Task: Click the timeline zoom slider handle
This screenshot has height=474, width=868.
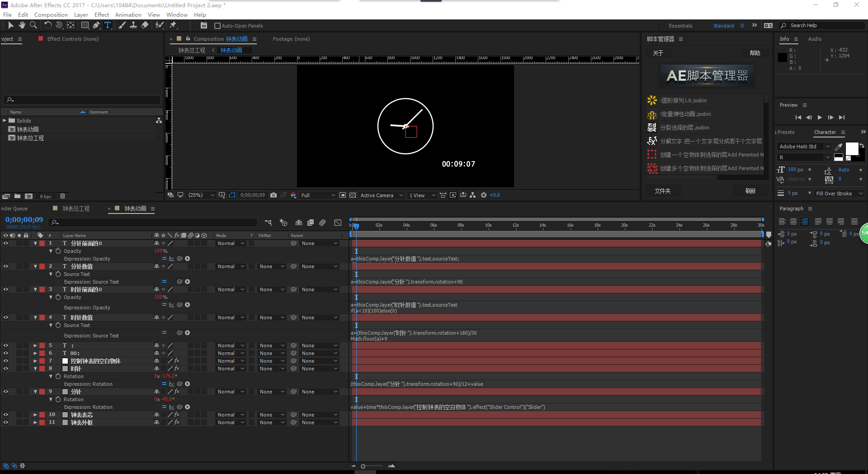Action: click(363, 466)
